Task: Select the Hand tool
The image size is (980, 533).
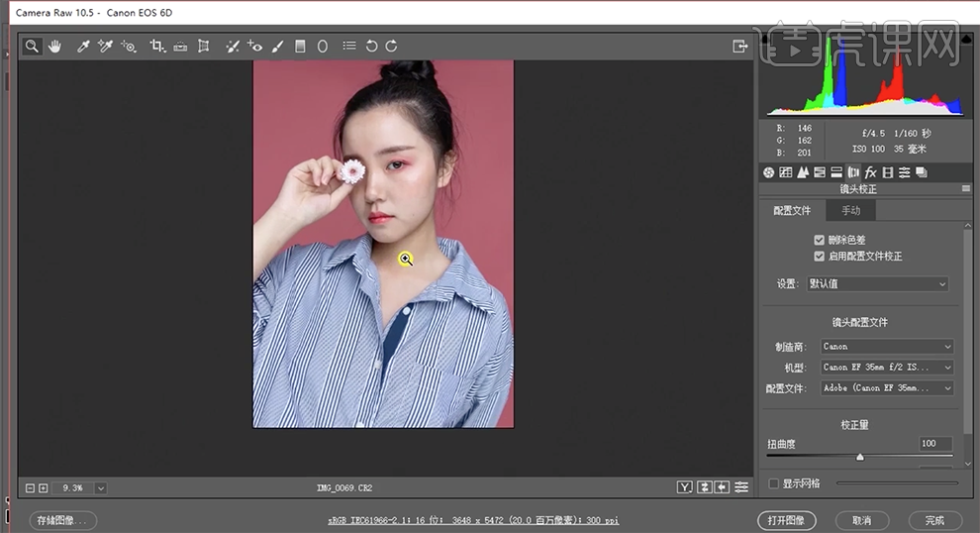Action: (55, 47)
